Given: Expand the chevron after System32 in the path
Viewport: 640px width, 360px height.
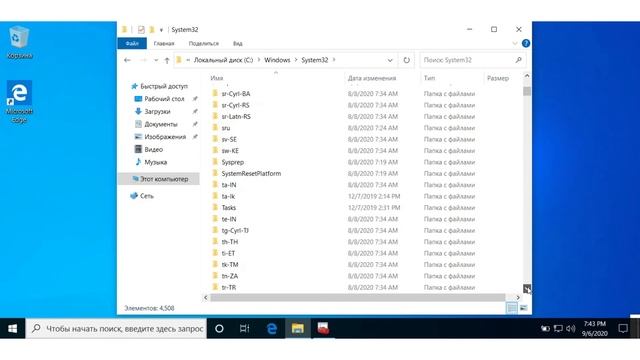Looking at the screenshot, I should (x=334, y=60).
